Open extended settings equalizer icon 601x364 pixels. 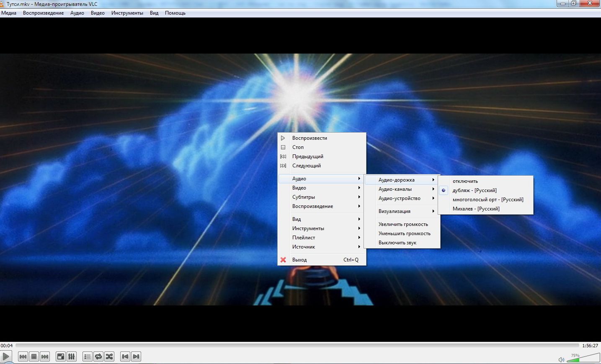(72, 356)
